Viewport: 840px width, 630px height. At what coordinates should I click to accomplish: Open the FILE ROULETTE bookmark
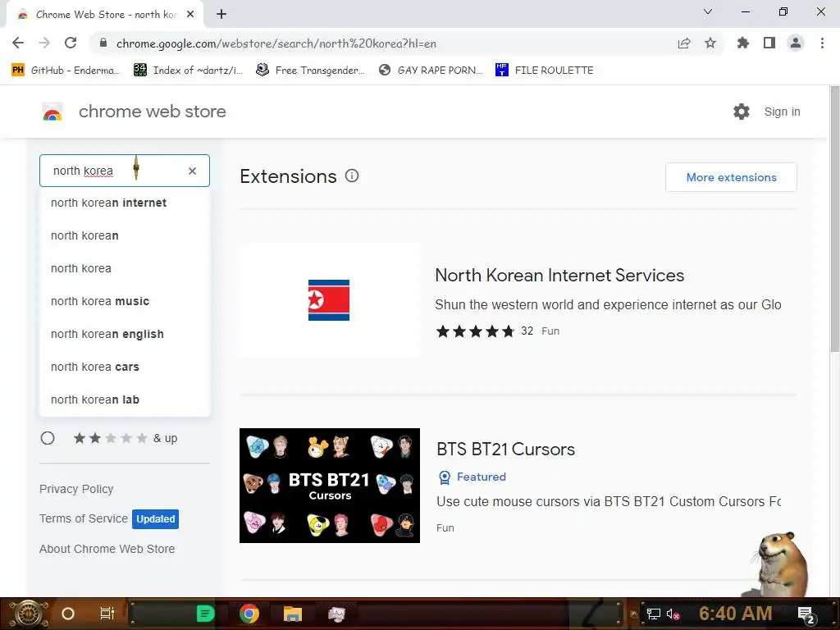(545, 71)
